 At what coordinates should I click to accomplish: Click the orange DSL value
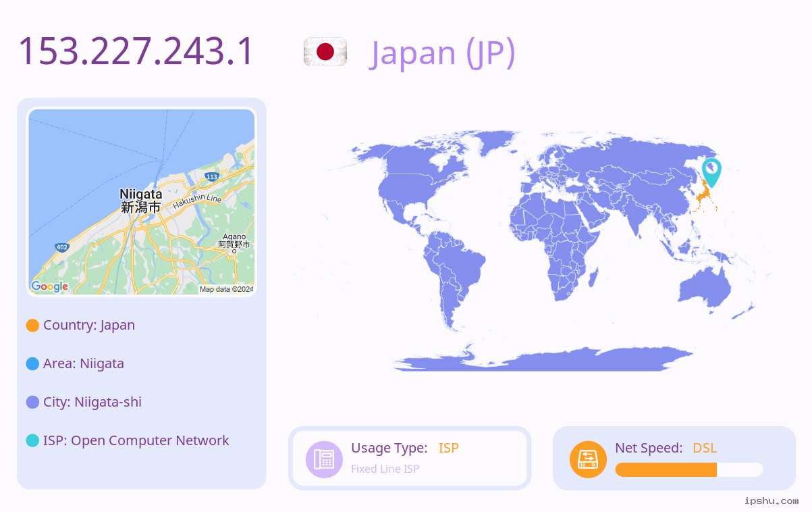(x=705, y=448)
